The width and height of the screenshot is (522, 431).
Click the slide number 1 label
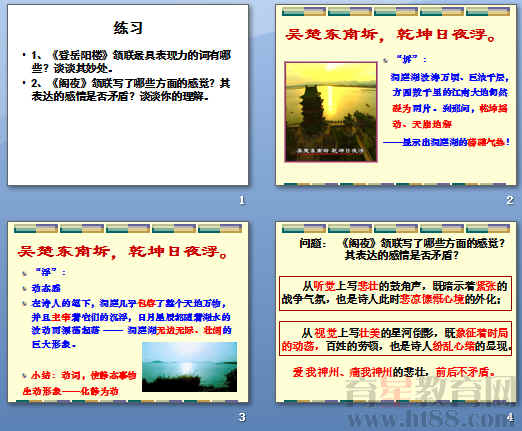click(242, 200)
